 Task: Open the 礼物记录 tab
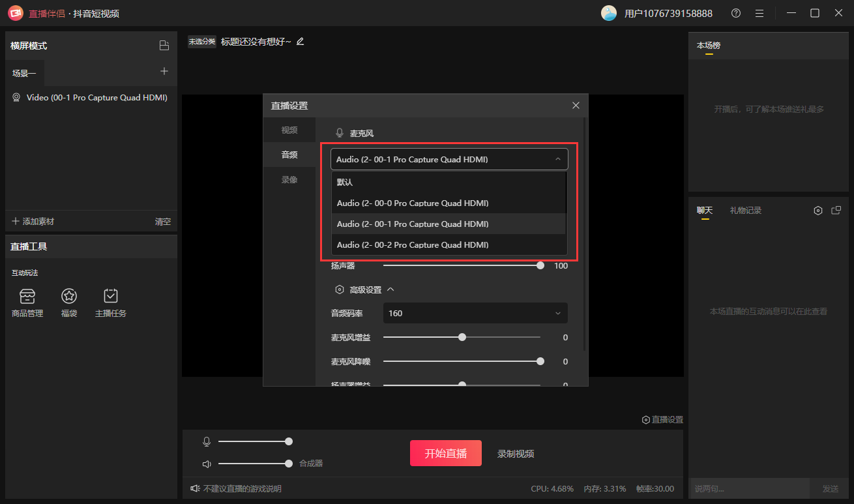[x=746, y=211]
